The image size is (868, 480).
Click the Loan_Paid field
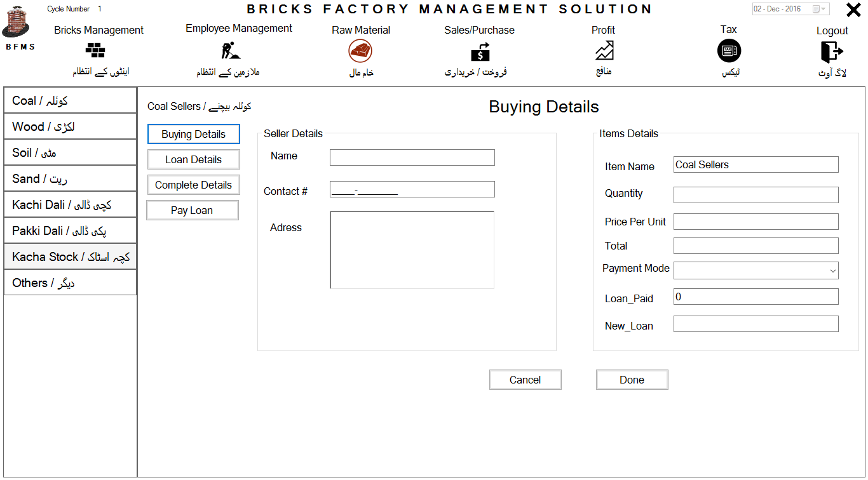tap(756, 297)
